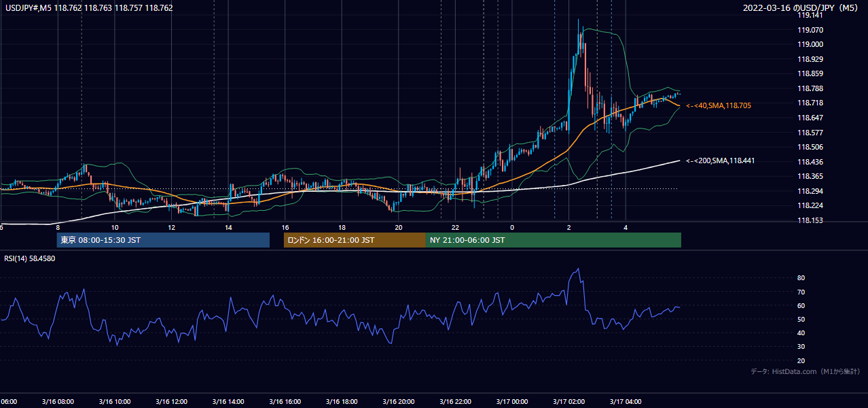Click the 118.294 price axis label
The height and width of the screenshot is (408, 868).
809,191
